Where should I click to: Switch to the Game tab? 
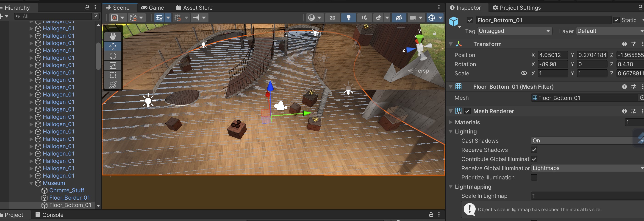(x=153, y=8)
